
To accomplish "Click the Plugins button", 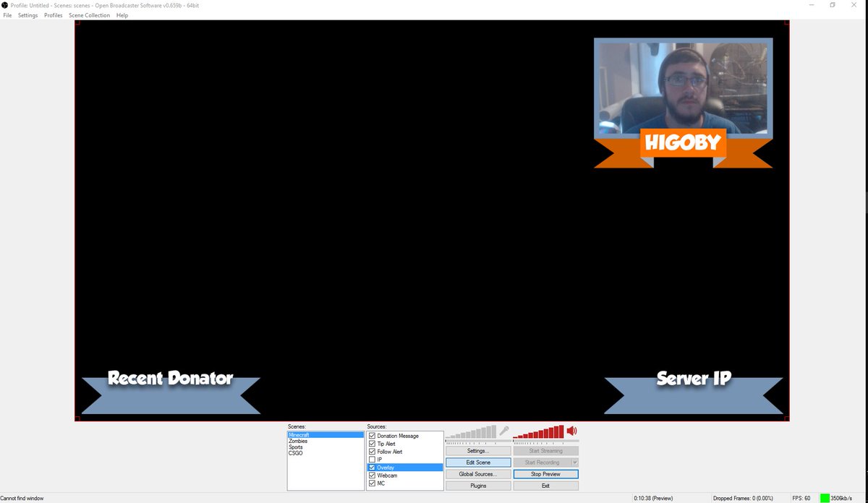I will pyautogui.click(x=478, y=486).
